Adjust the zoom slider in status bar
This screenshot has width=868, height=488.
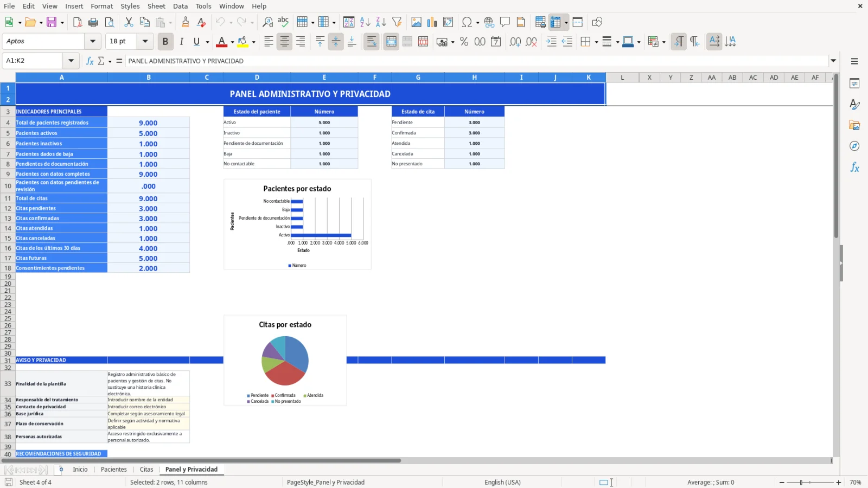coord(801,483)
